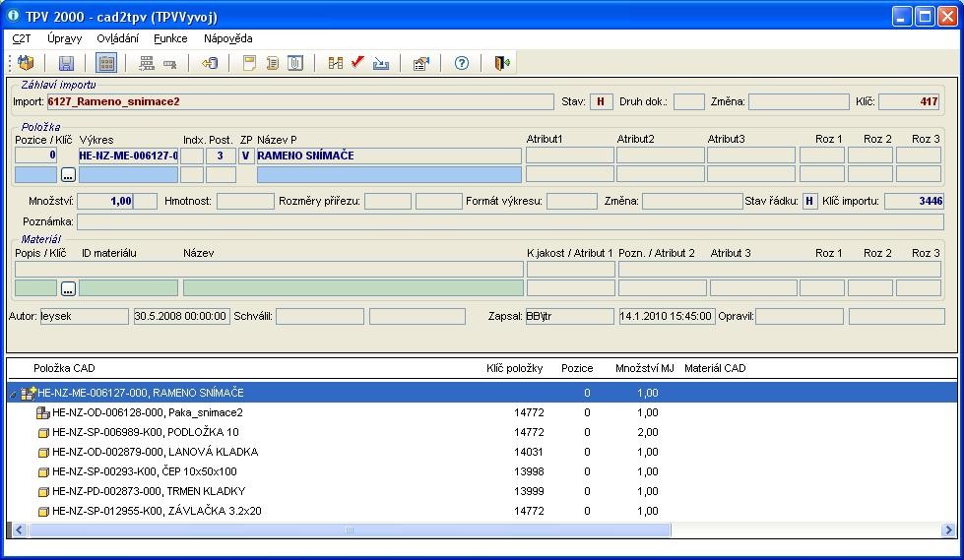Click the Zapsal field BB\jtr

569,317
